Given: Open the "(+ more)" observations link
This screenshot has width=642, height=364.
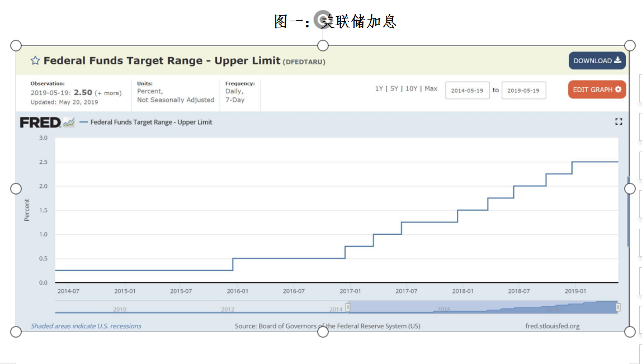Looking at the screenshot, I should click(108, 93).
